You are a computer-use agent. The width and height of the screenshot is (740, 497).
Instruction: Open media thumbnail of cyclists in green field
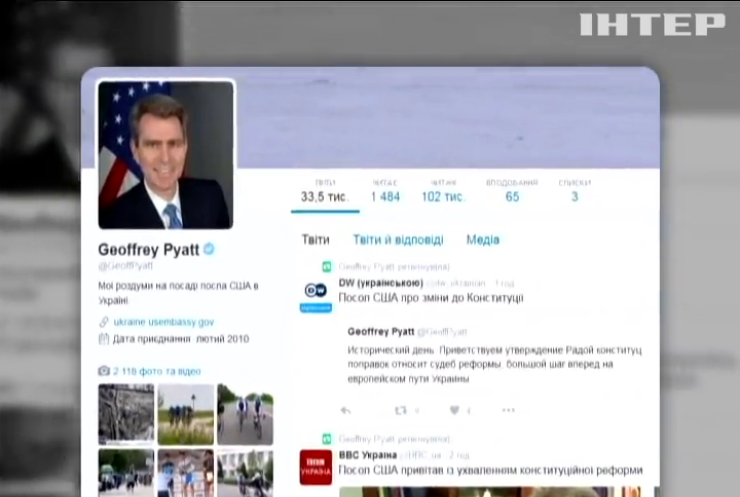pos(185,414)
